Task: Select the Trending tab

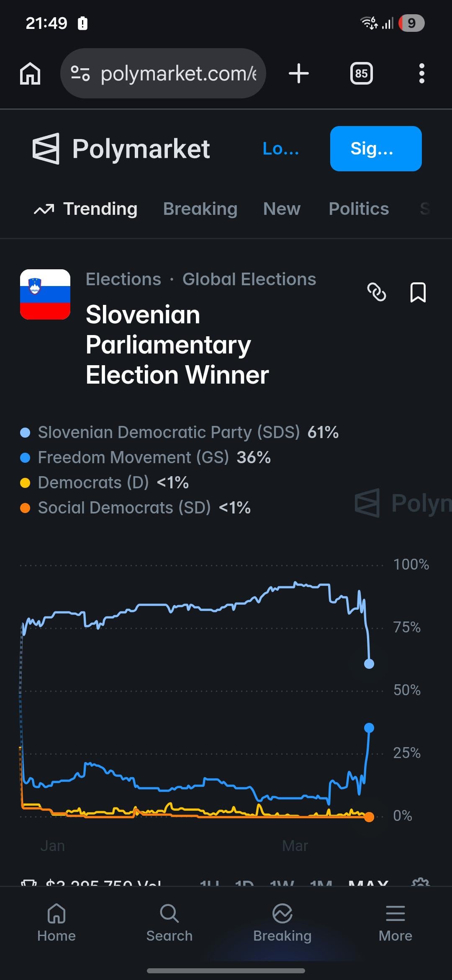Action: point(86,209)
